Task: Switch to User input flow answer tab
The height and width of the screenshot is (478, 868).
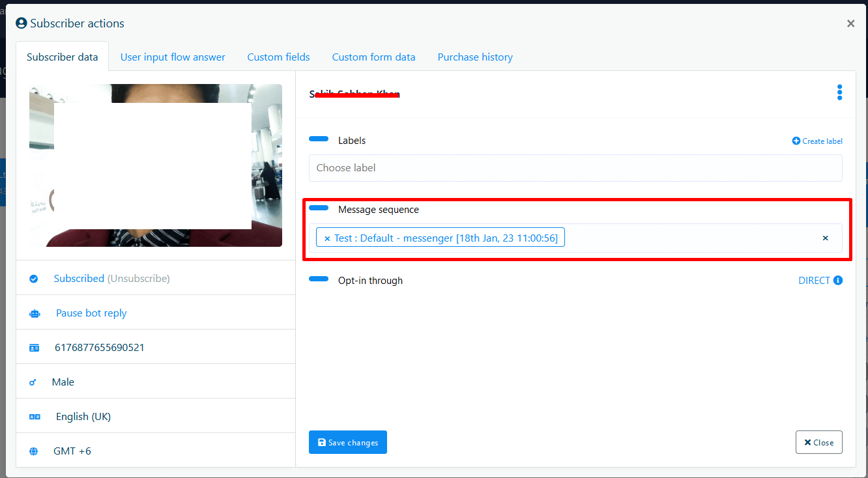Action: click(x=173, y=57)
